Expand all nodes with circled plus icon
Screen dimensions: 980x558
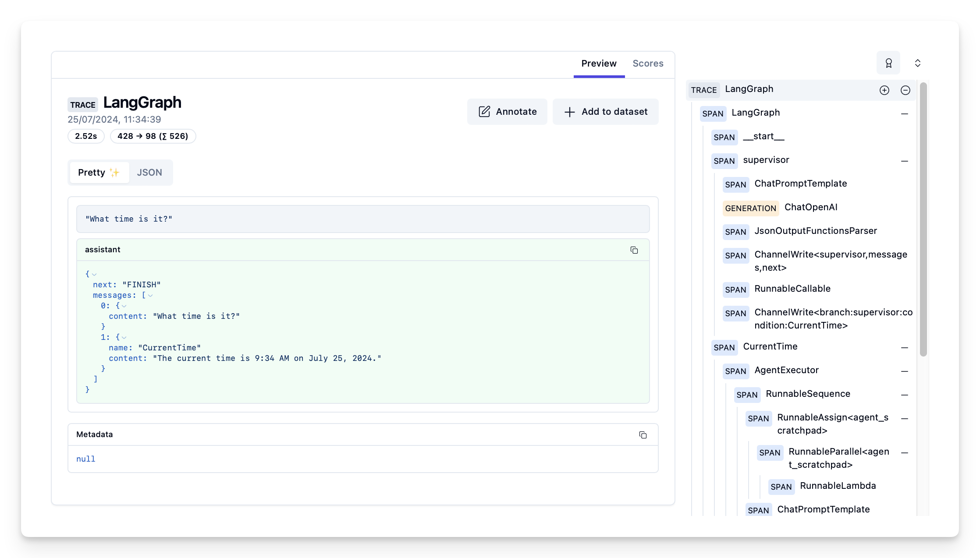[884, 90]
